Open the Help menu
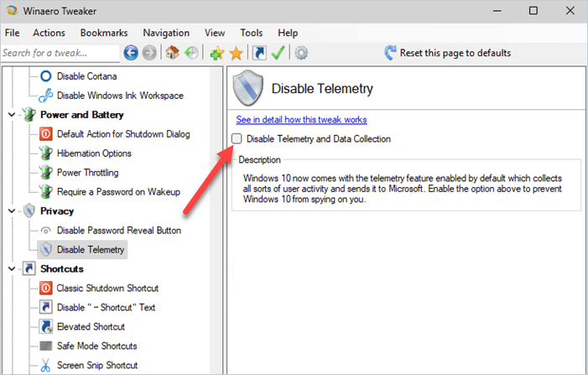This screenshot has height=375, width=588. coord(288,33)
